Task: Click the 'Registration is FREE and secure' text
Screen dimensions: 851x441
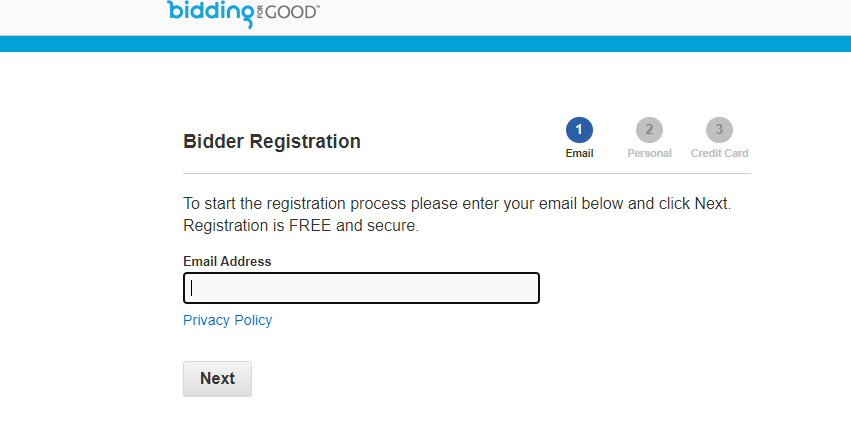Action: pos(301,226)
